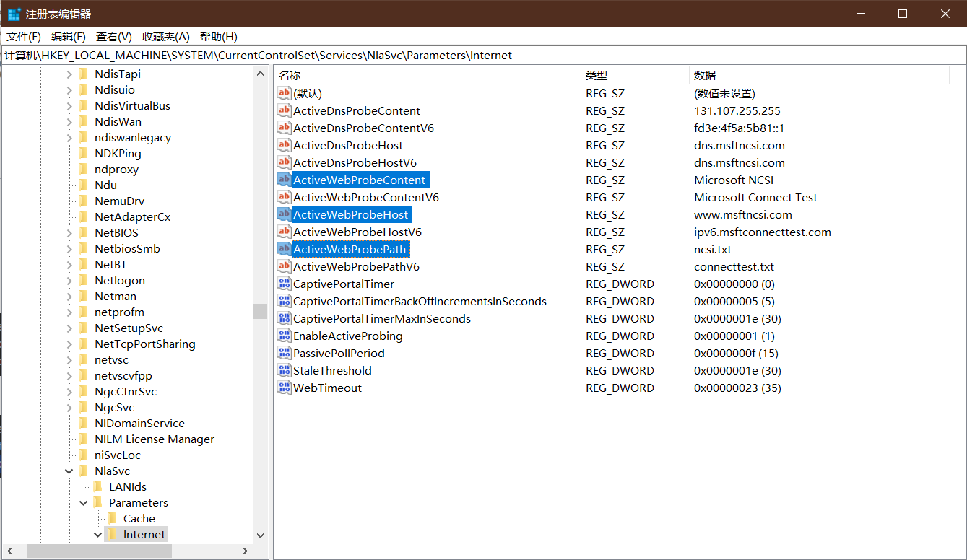Screen dimensions: 967x560
Task: Click the tree pane scroll down arrow
Action: tap(261, 535)
